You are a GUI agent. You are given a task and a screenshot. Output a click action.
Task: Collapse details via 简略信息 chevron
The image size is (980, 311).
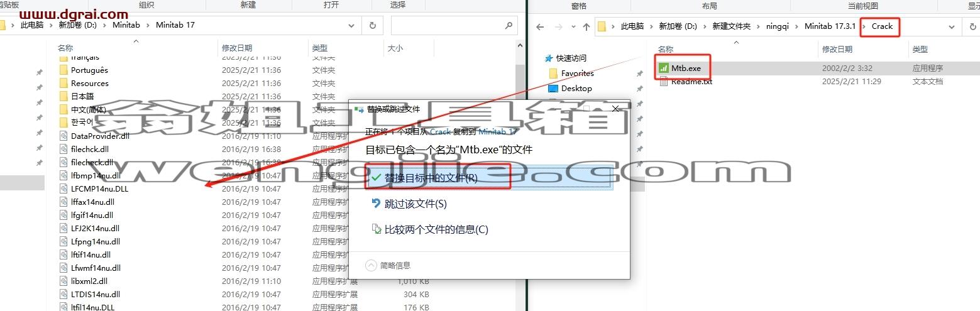click(x=371, y=265)
